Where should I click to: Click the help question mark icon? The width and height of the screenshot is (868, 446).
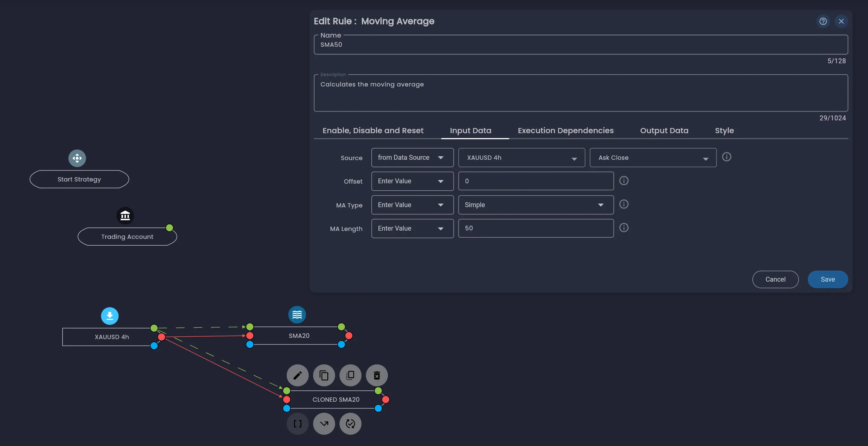pyautogui.click(x=823, y=21)
